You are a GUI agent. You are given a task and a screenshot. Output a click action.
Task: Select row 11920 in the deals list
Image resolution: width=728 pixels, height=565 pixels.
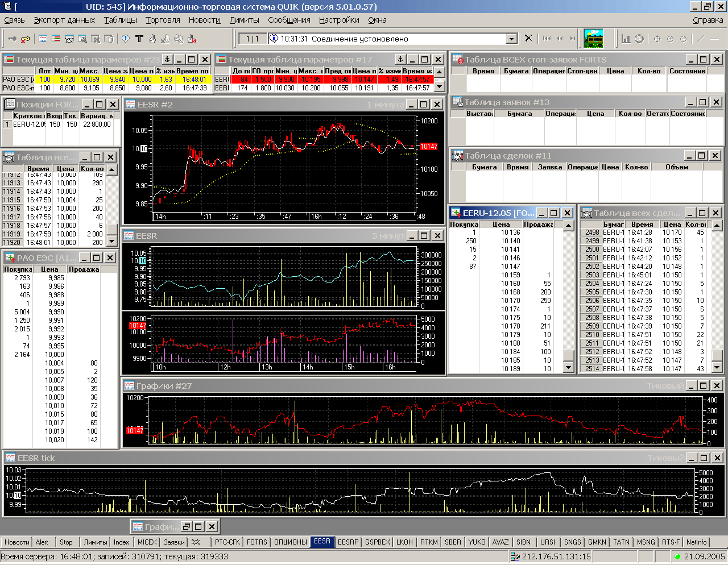pos(55,242)
